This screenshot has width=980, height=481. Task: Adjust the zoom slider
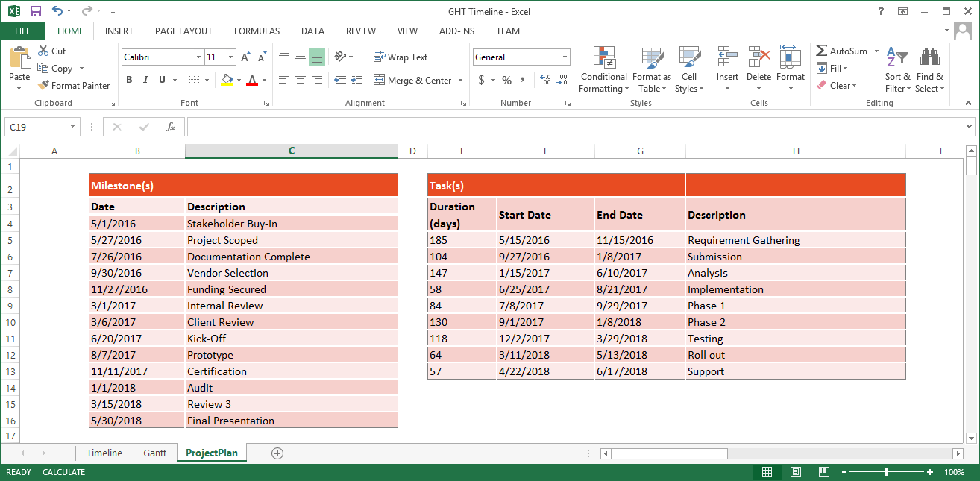click(x=887, y=472)
